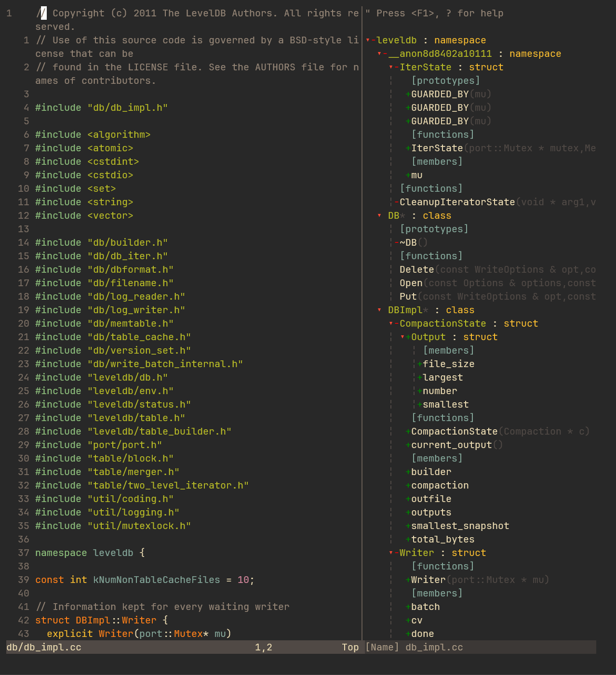Click the Top position indicator
Viewport: 616px width, 675px height.
pyautogui.click(x=350, y=647)
